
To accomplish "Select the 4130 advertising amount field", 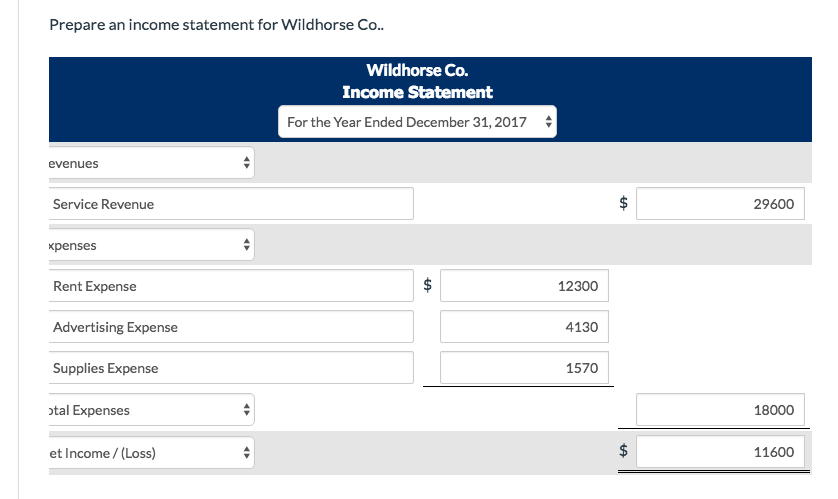I will coord(524,327).
